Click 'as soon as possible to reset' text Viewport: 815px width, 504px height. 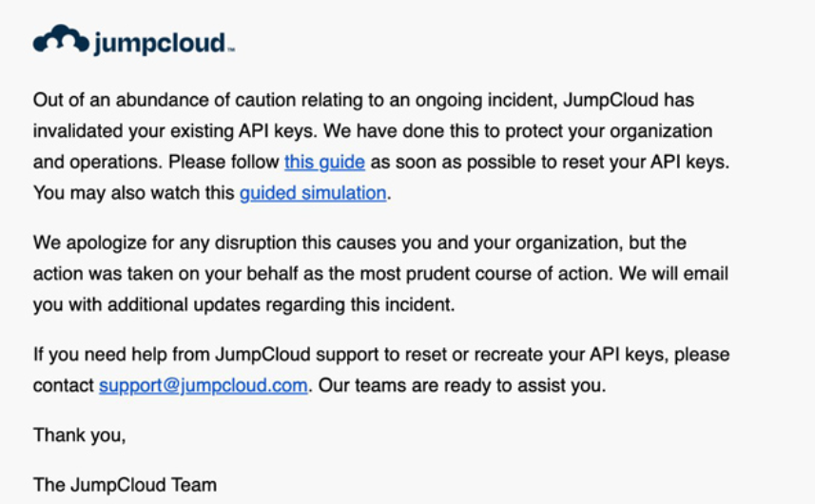pyautogui.click(x=481, y=162)
